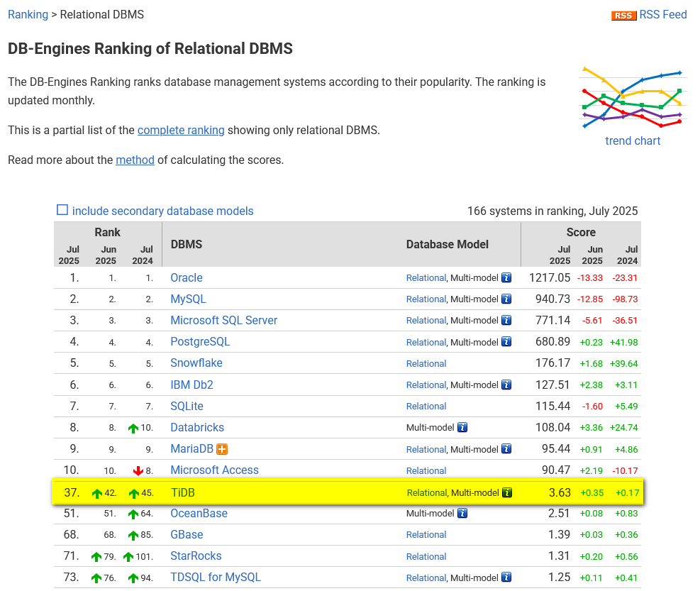
Task: Go to the Ranking breadcrumb link
Action: coord(28,15)
